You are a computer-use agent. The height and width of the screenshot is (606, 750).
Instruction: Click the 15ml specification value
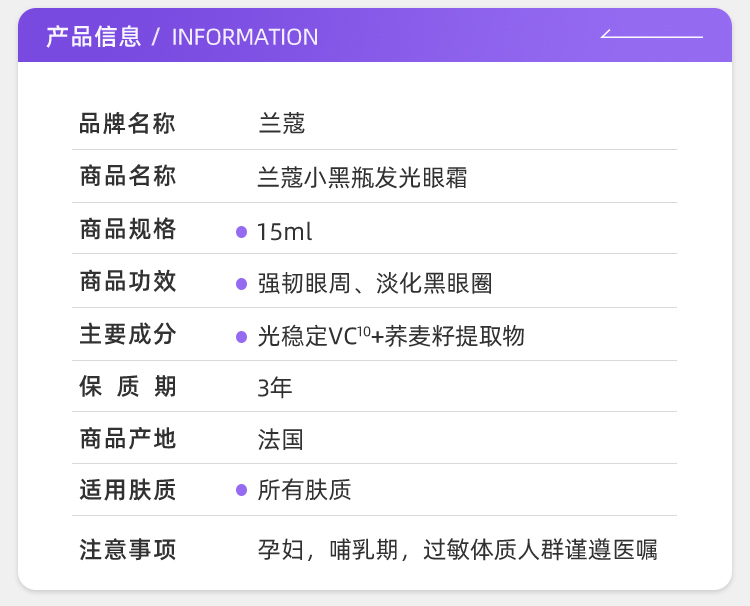285,232
